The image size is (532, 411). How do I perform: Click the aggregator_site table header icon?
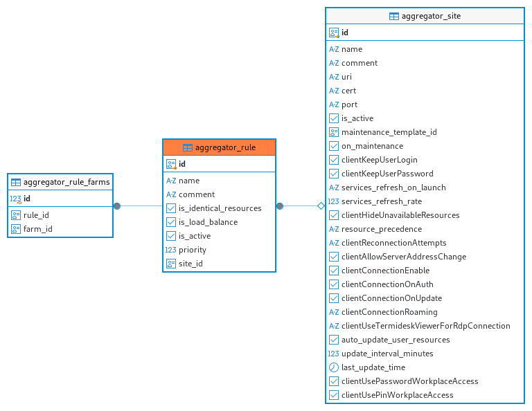point(394,17)
